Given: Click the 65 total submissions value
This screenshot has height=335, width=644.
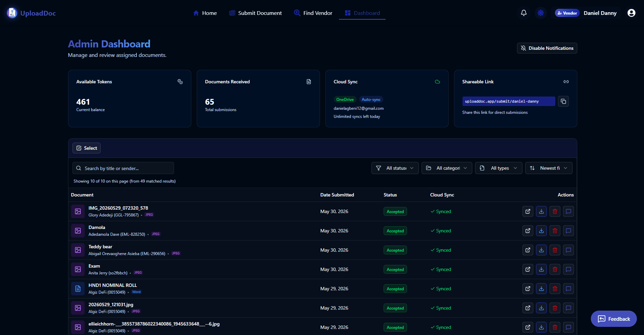Looking at the screenshot, I should click(x=210, y=102).
